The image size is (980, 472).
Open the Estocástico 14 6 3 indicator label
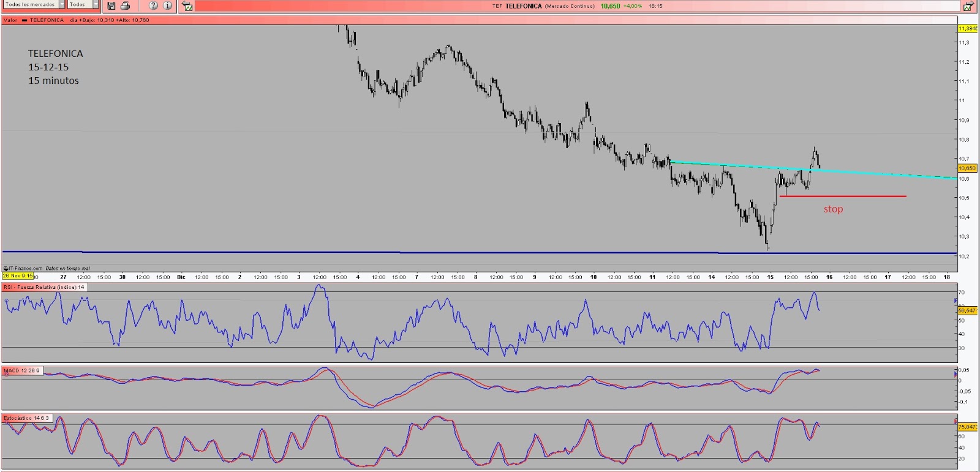tap(28, 418)
